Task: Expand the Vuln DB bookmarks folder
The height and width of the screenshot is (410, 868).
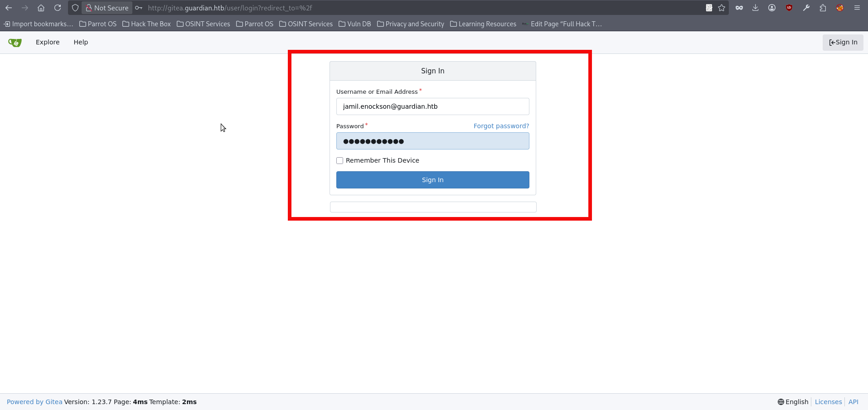Action: (x=354, y=24)
